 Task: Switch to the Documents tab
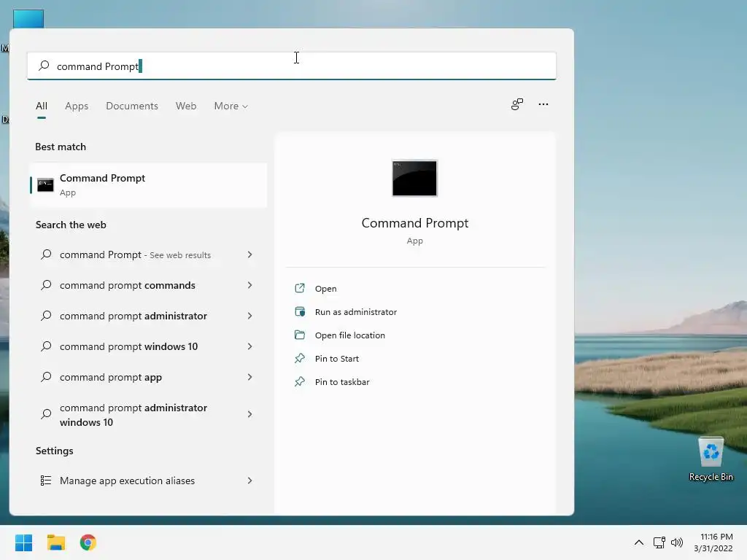tap(132, 106)
